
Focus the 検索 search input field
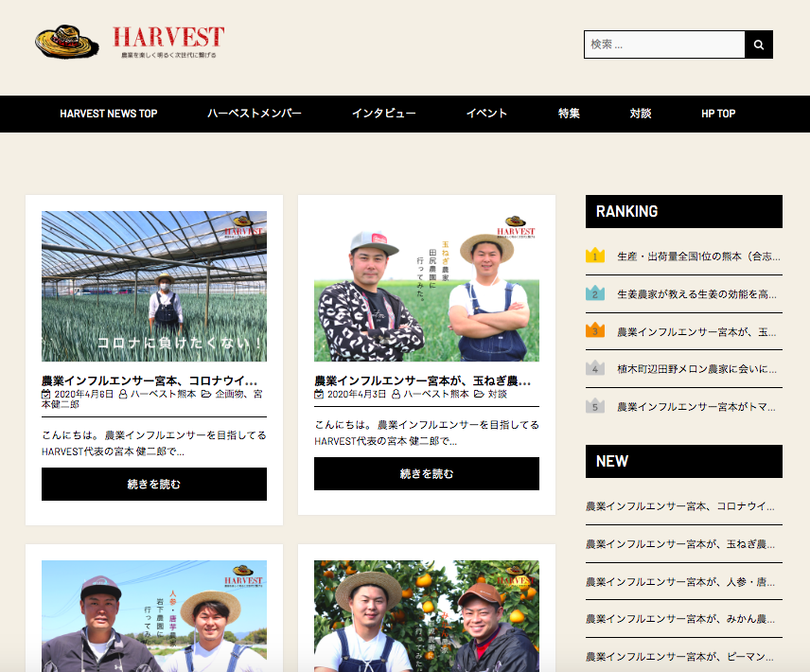664,44
